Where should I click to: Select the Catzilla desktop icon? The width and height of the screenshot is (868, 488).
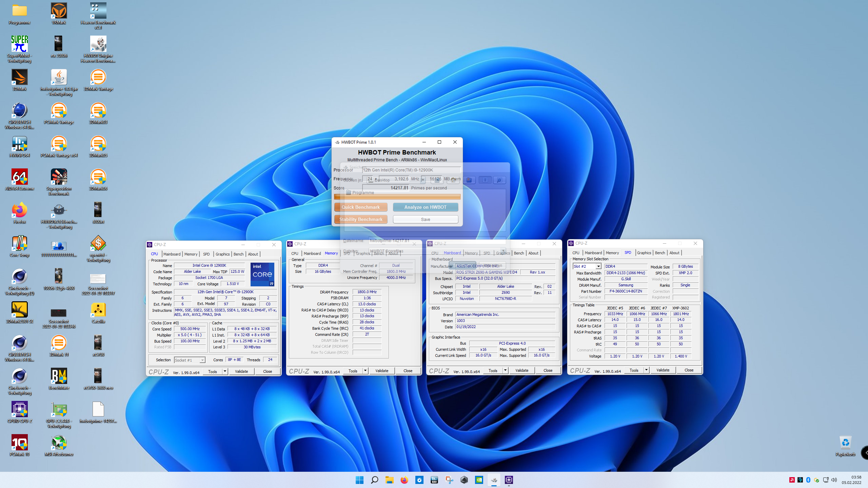click(x=98, y=312)
